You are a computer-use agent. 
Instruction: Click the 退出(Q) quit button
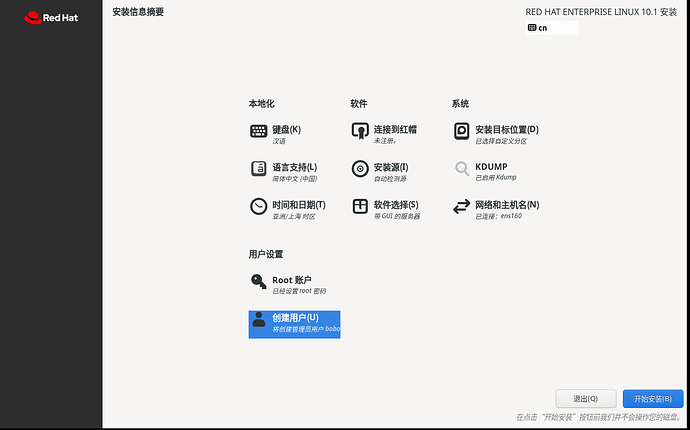point(586,399)
